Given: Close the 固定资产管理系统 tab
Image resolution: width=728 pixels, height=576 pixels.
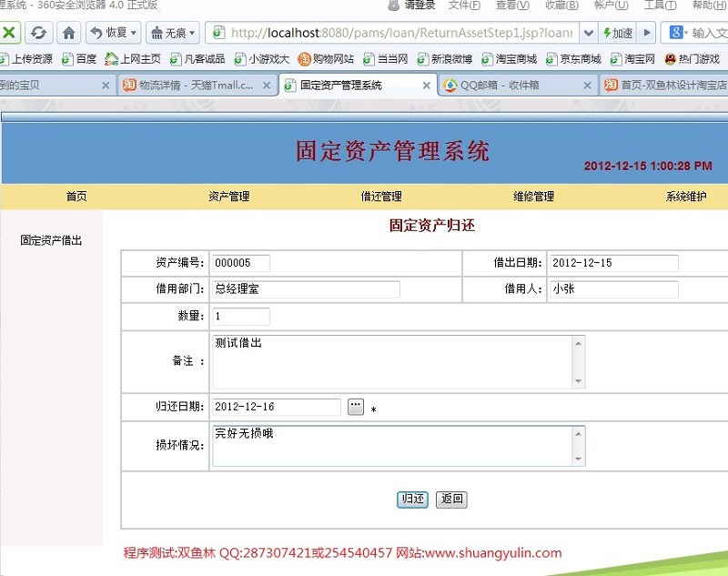Looking at the screenshot, I should click(x=426, y=86).
